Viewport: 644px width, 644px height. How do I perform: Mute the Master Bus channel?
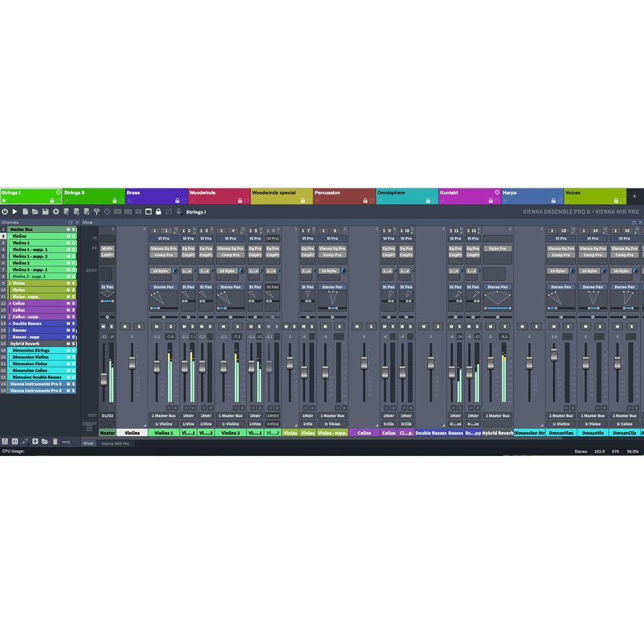[x=69, y=229]
